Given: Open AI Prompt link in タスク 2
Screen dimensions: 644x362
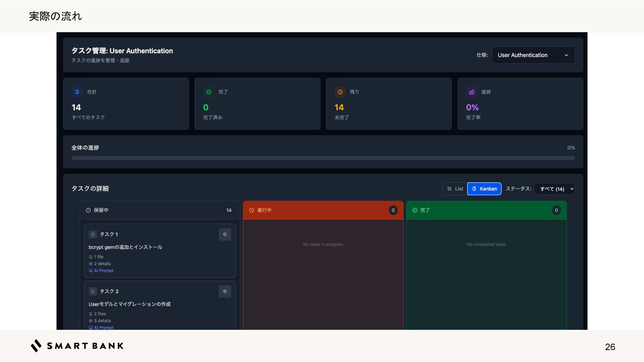Looking at the screenshot, I should (103, 327).
